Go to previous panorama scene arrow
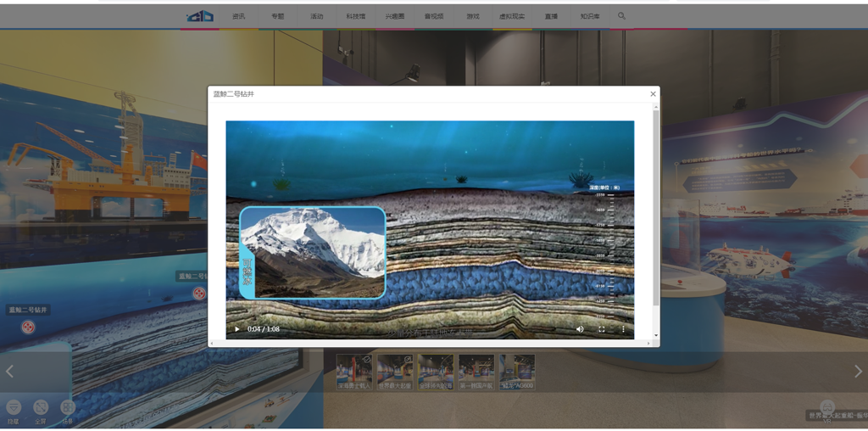This screenshot has width=868, height=431. [x=10, y=372]
